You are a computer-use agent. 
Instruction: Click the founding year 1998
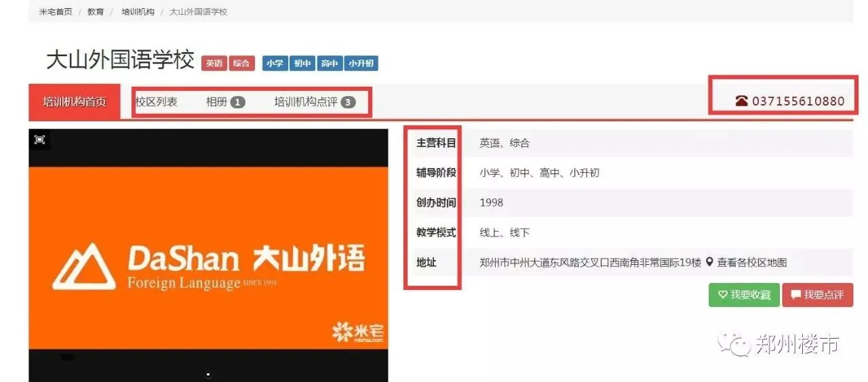pos(492,203)
